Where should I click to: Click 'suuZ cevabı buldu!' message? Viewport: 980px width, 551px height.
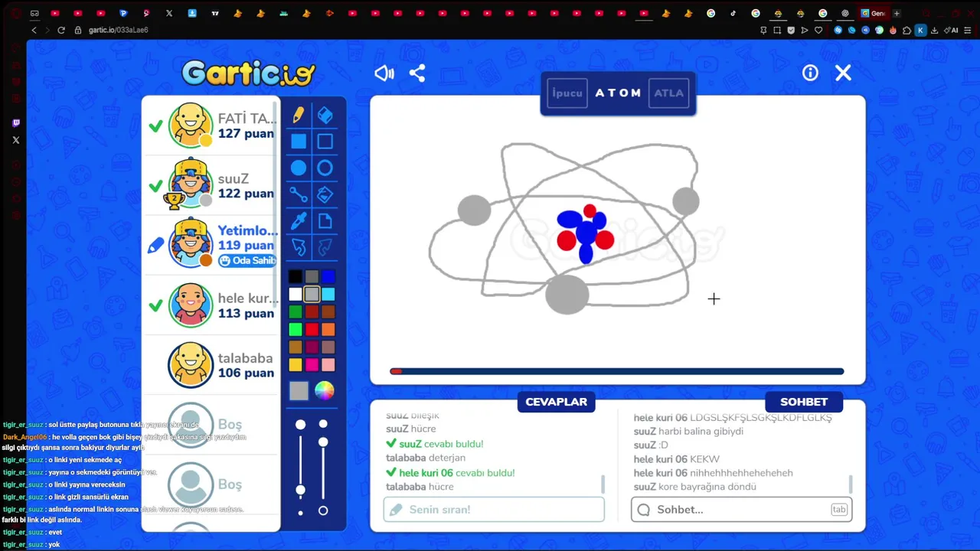[x=441, y=444]
